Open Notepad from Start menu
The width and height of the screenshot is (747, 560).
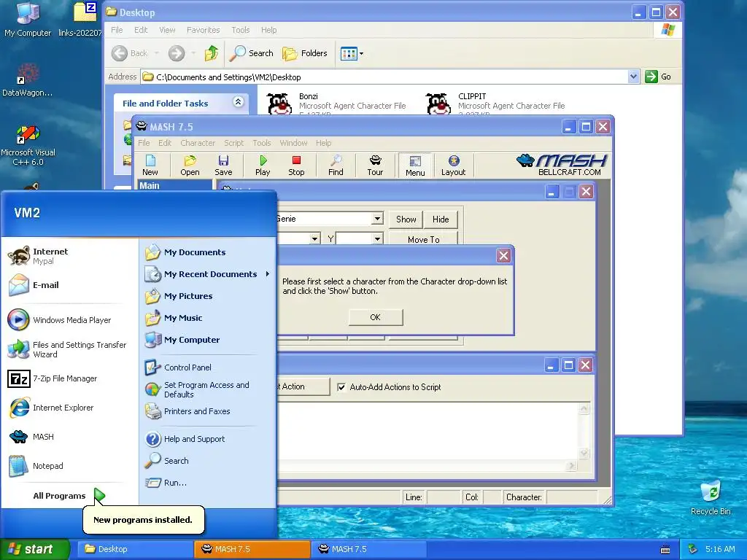click(x=36, y=466)
